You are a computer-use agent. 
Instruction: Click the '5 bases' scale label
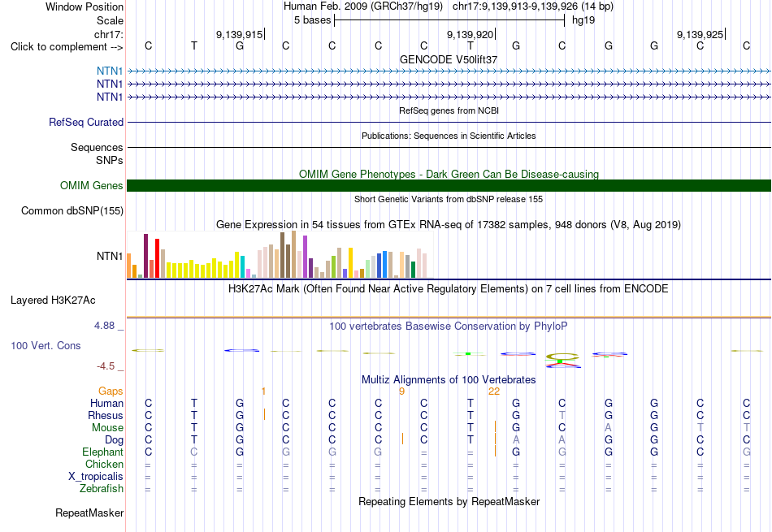coord(313,20)
